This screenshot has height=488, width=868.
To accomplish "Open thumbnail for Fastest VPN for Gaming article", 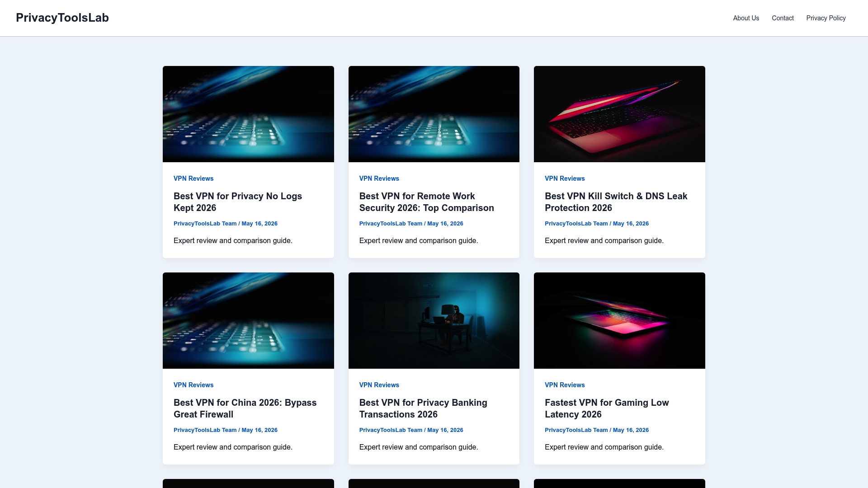I will click(x=619, y=320).
